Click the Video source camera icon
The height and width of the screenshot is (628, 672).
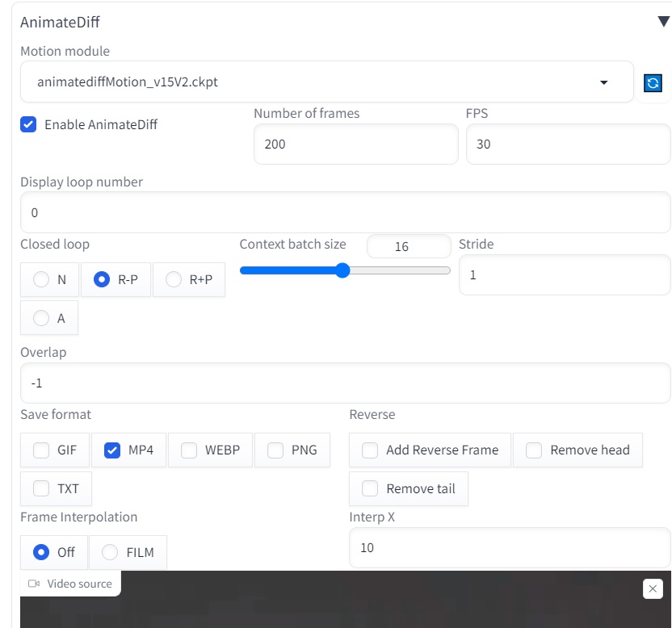pos(34,584)
